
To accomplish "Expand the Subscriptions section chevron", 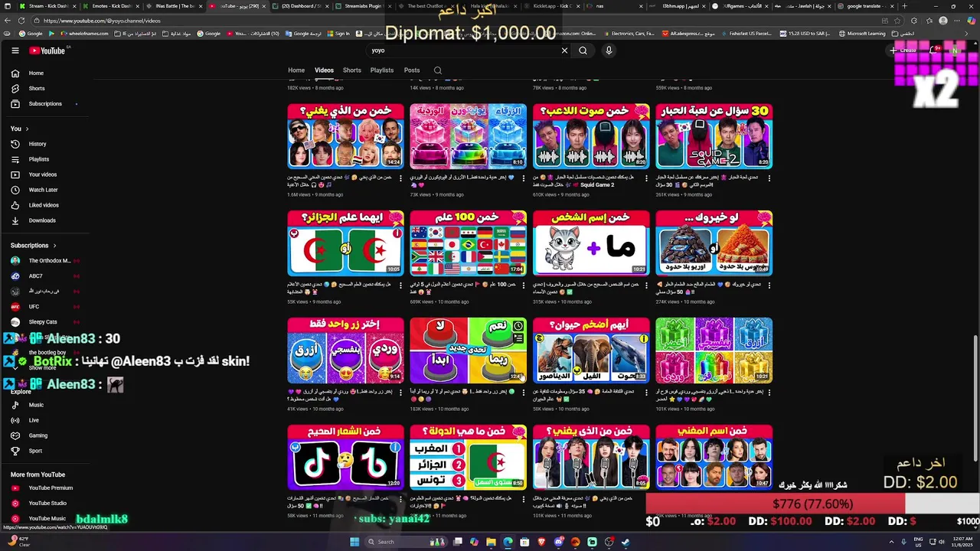I will coord(54,246).
